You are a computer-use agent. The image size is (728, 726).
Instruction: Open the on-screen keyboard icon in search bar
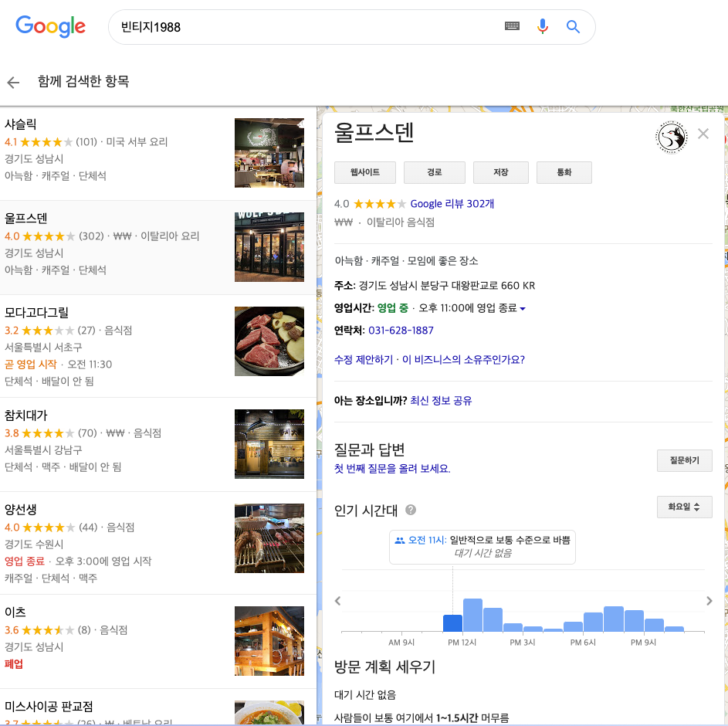512,26
